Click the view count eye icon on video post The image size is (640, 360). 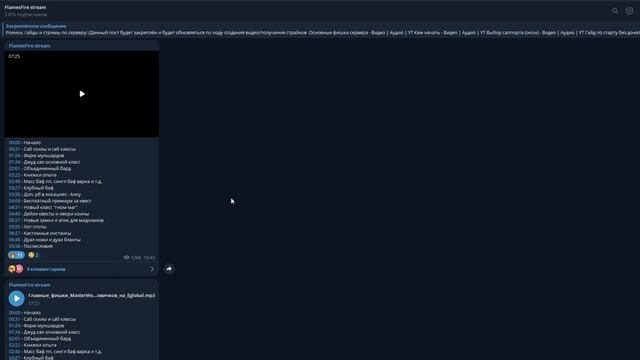(x=127, y=258)
